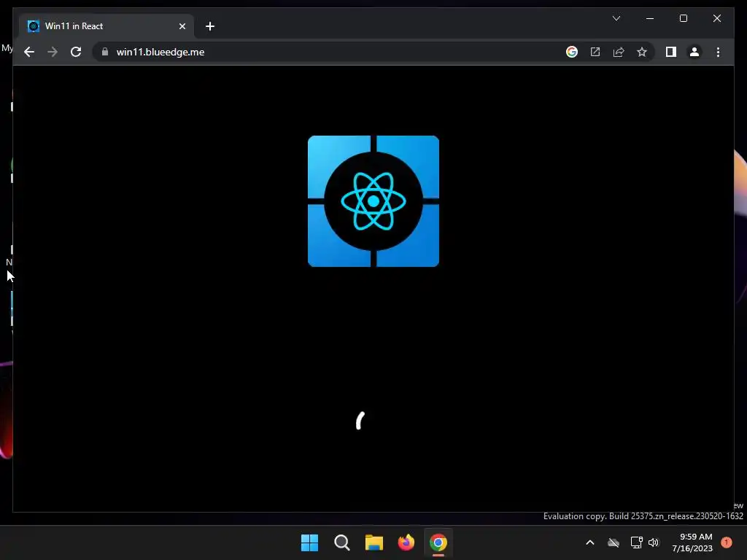
Task: Toggle Chrome side panel
Action: point(671,52)
